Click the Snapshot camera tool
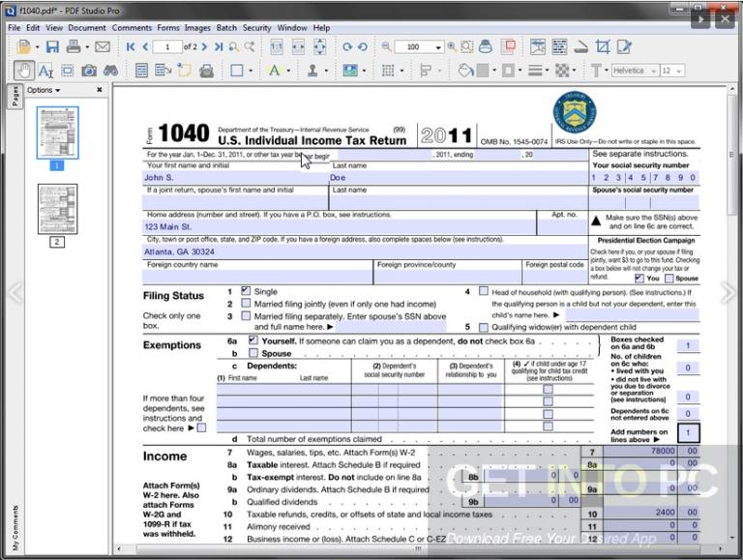This screenshot has width=743, height=560. point(89,71)
